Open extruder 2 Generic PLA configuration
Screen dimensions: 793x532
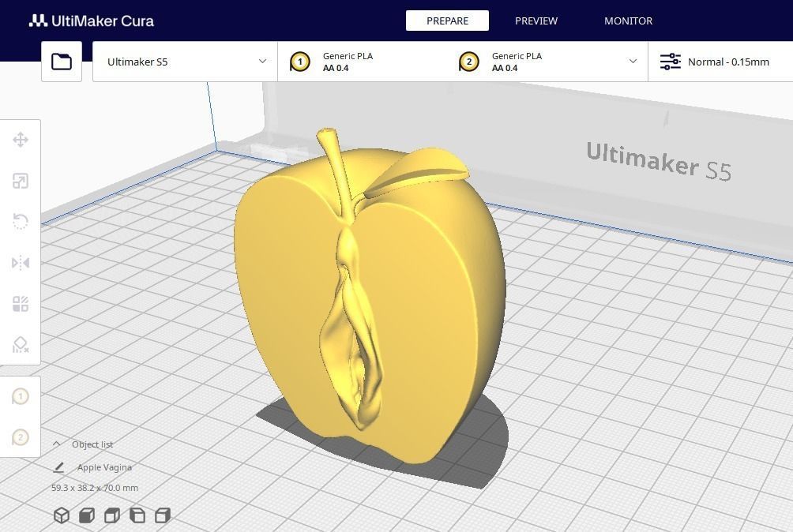pyautogui.click(x=531, y=62)
